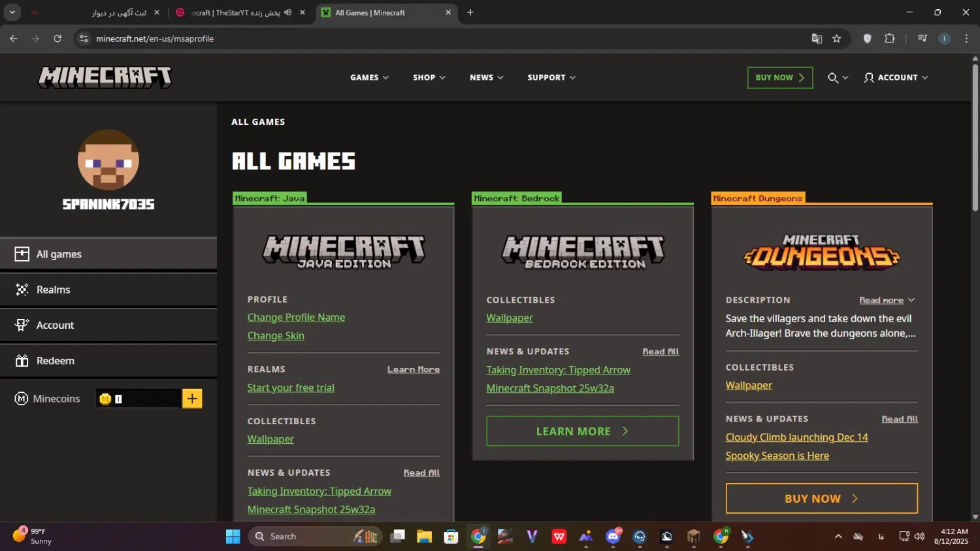Expand the GAMES menu
The width and height of the screenshot is (980, 551).
coord(370,78)
